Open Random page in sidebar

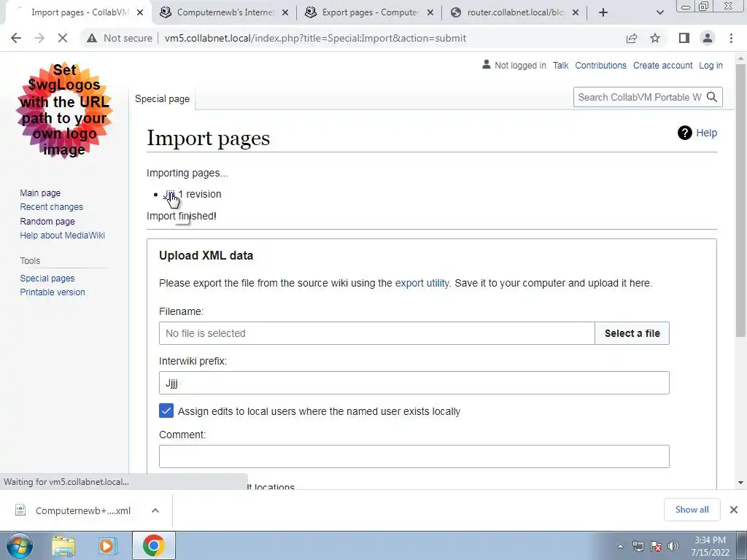(x=47, y=222)
